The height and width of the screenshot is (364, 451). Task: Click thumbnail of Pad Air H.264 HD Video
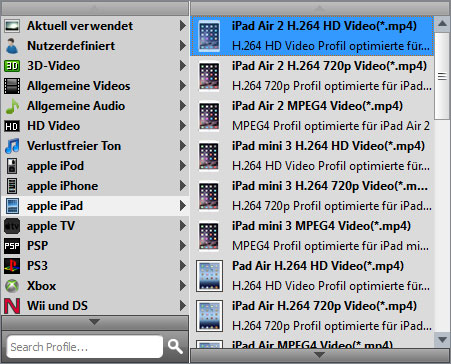[209, 276]
